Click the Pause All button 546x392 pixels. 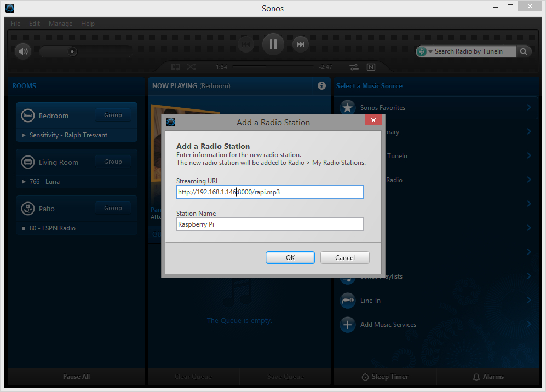pos(76,377)
